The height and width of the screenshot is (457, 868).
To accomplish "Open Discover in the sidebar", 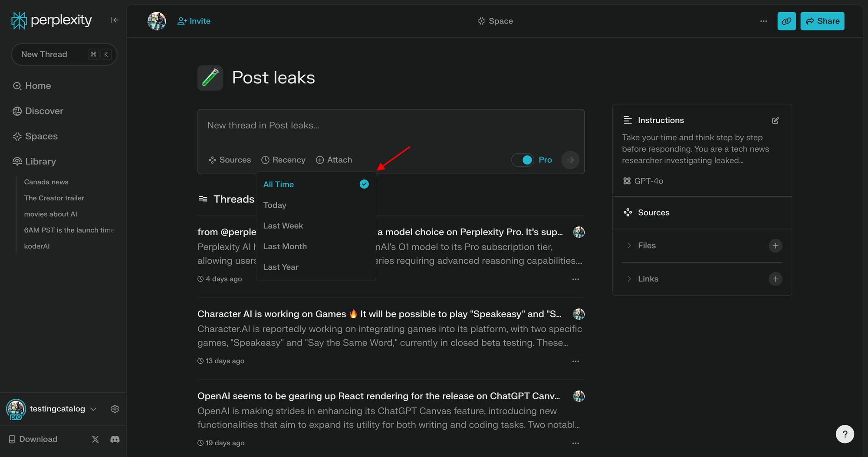I will [38, 111].
